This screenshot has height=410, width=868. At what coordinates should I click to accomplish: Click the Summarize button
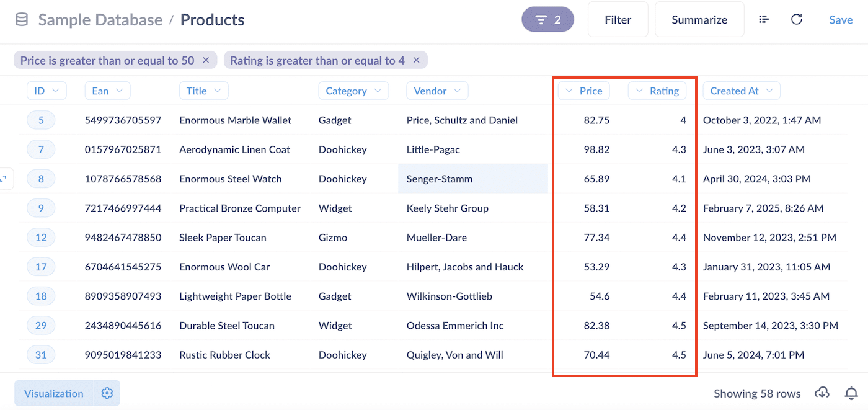699,19
